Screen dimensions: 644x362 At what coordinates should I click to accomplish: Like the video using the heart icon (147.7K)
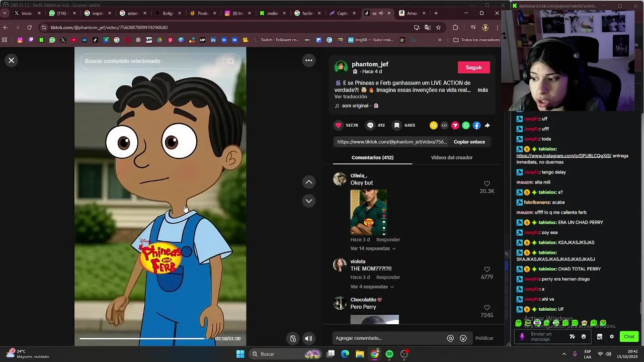click(339, 125)
